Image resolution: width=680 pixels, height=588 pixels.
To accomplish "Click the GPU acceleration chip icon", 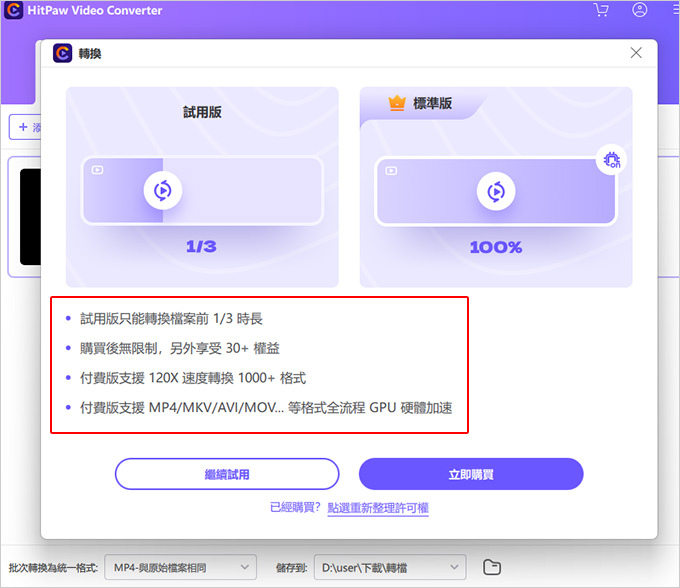I will pos(611,160).
